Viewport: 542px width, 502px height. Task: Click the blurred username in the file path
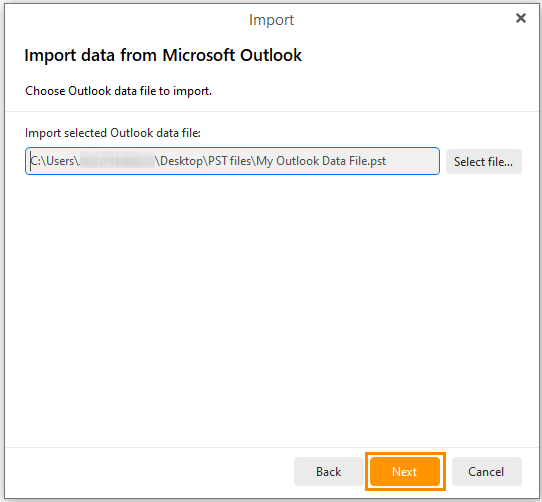118,161
